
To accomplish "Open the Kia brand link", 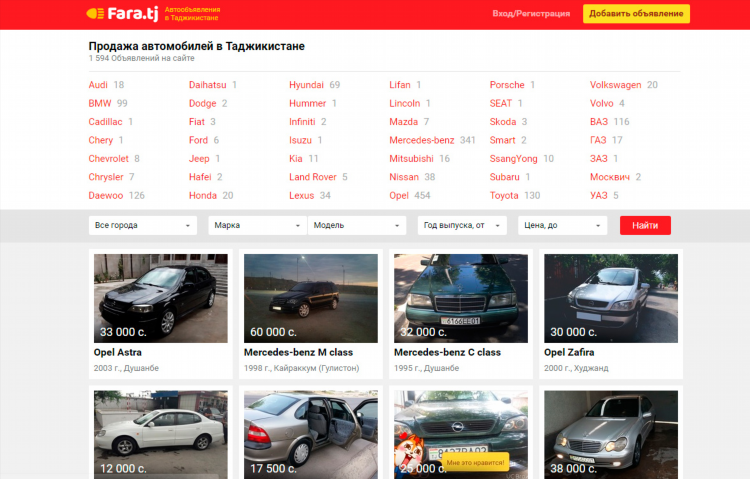I will [296, 158].
